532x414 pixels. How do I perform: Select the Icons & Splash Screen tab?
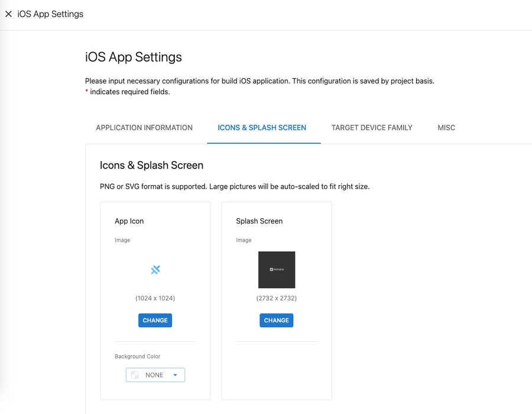[x=262, y=128]
